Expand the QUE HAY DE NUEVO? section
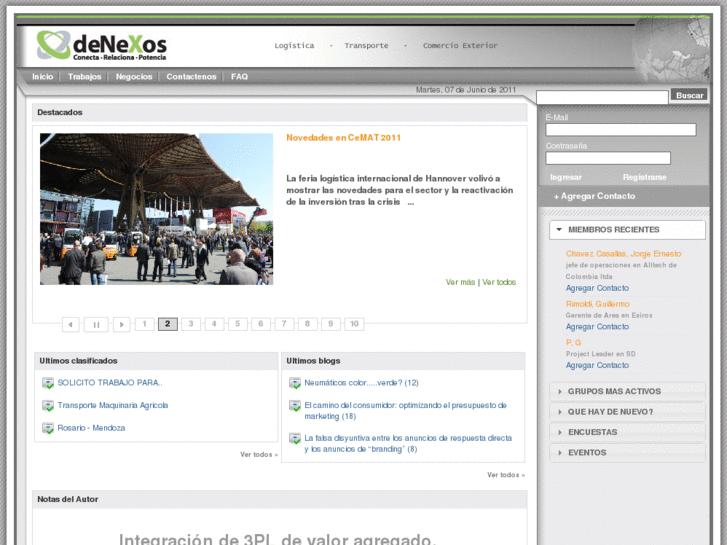This screenshot has width=727, height=545. click(x=627, y=412)
